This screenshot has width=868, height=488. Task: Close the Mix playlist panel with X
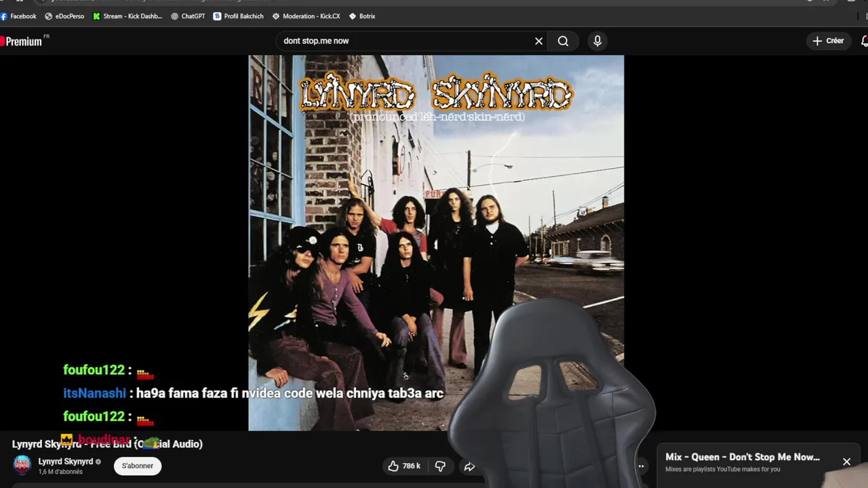point(846,462)
